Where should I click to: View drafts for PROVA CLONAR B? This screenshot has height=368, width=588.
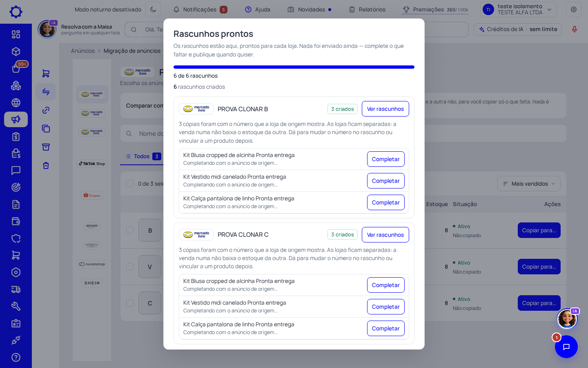point(385,109)
